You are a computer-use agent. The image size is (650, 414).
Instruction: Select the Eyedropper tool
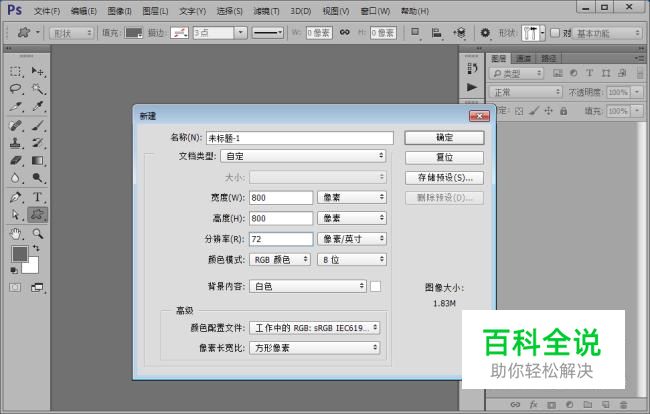[x=38, y=107]
